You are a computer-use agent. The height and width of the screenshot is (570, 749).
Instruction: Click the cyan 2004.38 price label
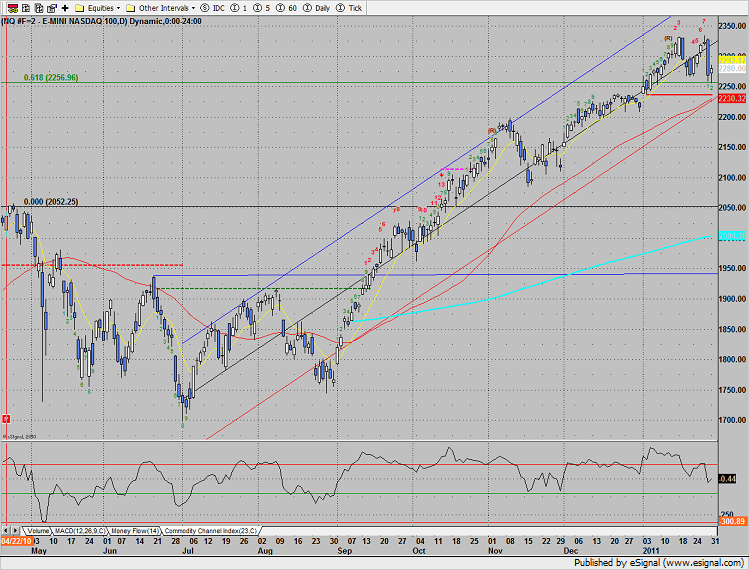732,236
